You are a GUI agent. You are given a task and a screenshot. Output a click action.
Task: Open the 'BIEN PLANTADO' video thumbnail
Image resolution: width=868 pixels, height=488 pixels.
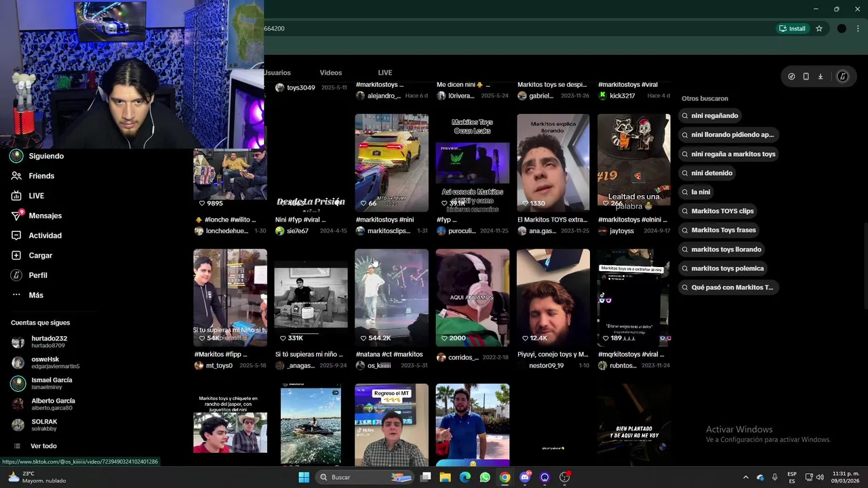pyautogui.click(x=633, y=425)
